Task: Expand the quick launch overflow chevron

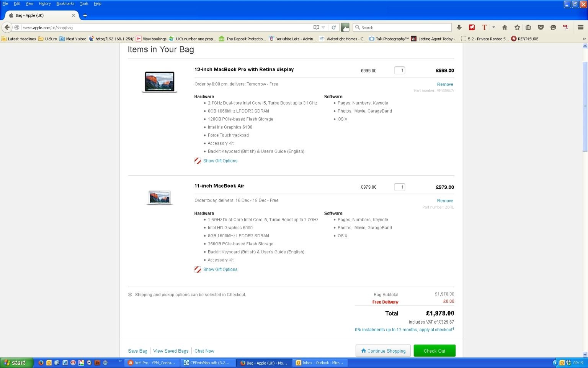Action: (120, 361)
